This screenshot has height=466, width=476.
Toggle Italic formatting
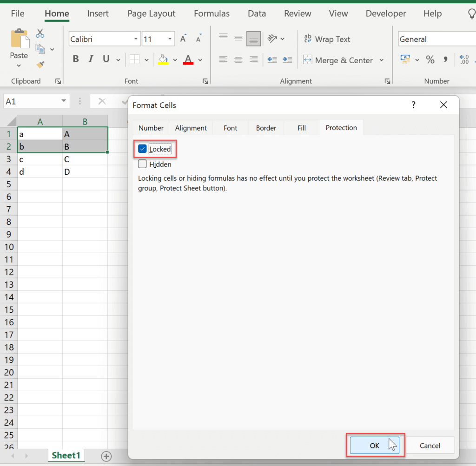click(91, 59)
